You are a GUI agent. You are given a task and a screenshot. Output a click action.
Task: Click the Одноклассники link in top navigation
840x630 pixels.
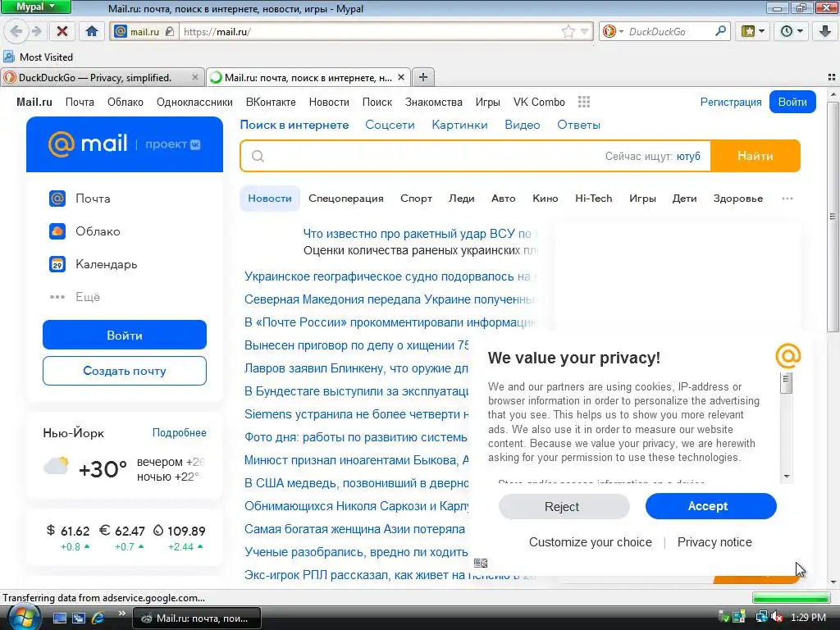tap(194, 102)
